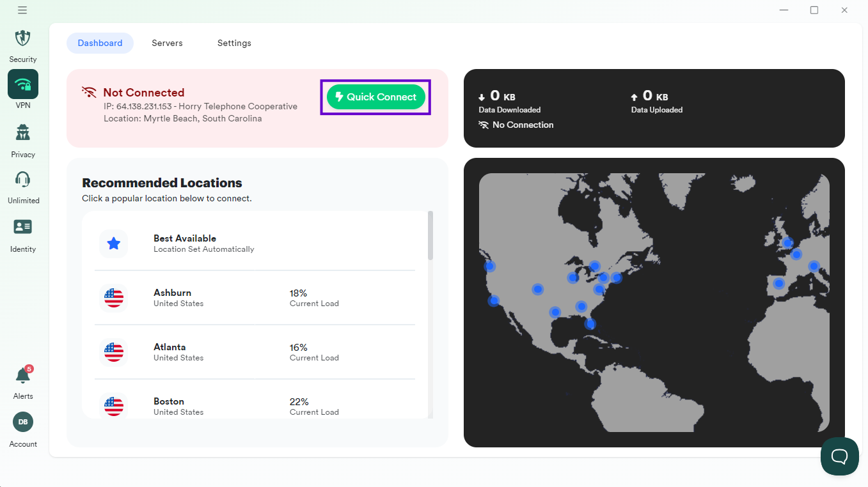
Task: Click the Florida server dot on map
Action: pos(590,324)
